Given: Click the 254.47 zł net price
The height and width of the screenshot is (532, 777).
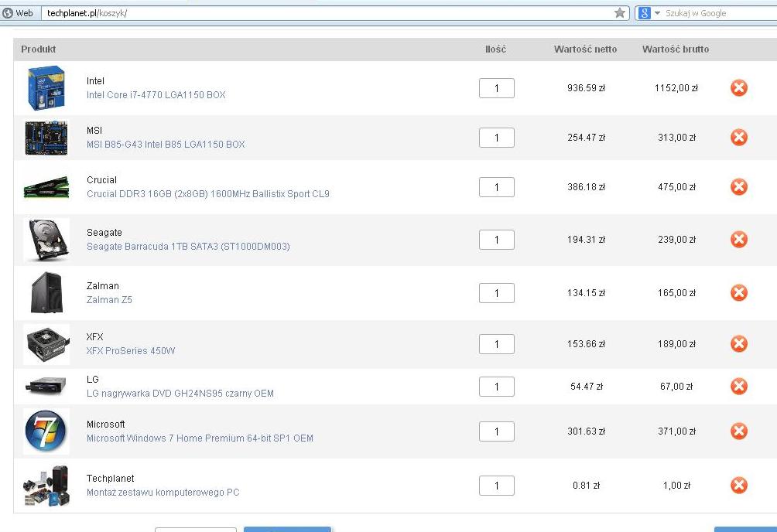Looking at the screenshot, I should pyautogui.click(x=586, y=138).
